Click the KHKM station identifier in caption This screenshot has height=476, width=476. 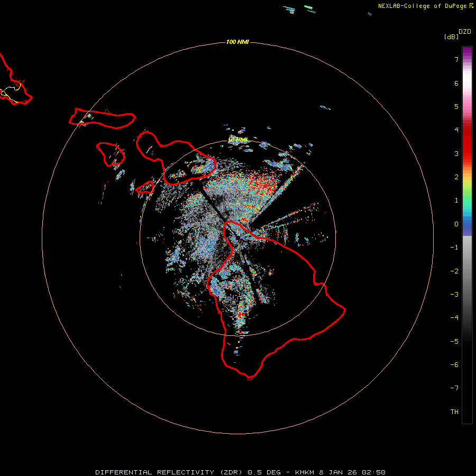305,472
